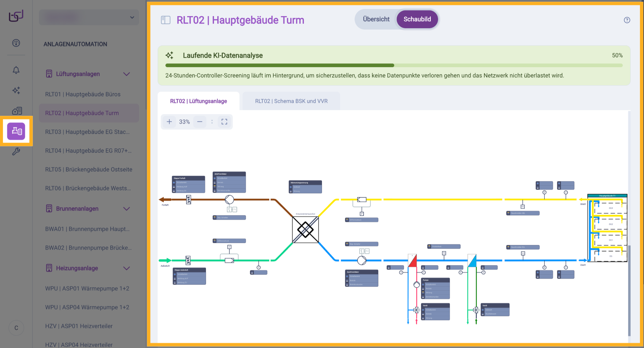The height and width of the screenshot is (348, 644).
Task: Click the help question mark icon
Action: tap(627, 20)
